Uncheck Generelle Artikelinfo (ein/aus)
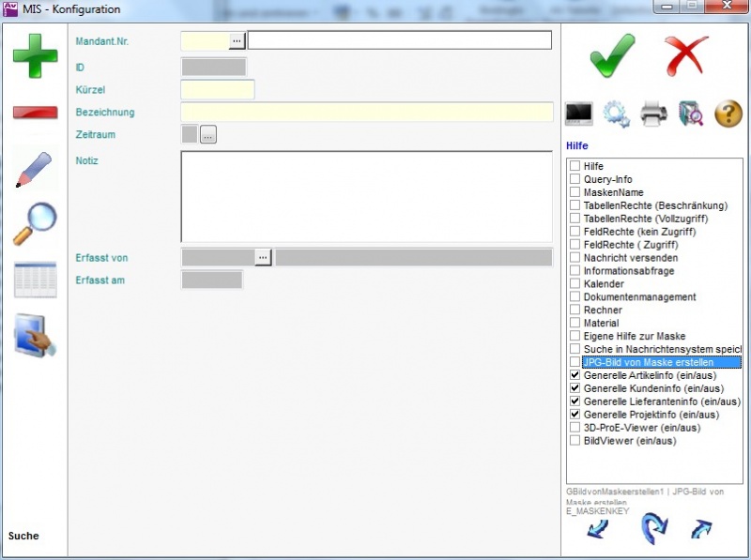 point(575,375)
